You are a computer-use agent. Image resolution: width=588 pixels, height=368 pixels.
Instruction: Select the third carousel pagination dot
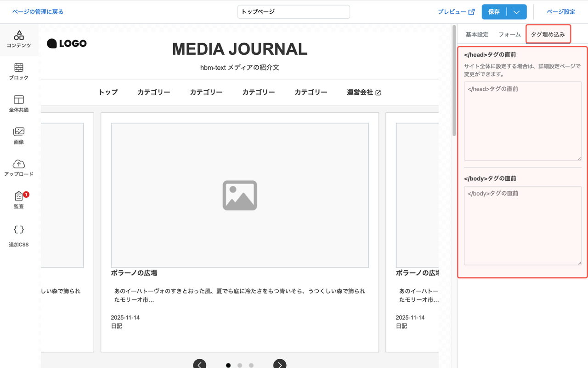point(251,365)
